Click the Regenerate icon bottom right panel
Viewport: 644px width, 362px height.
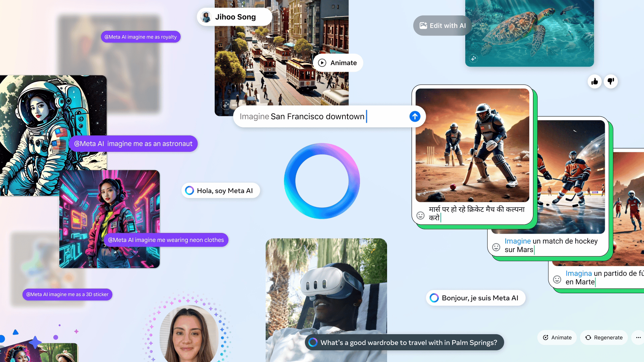tap(588, 337)
